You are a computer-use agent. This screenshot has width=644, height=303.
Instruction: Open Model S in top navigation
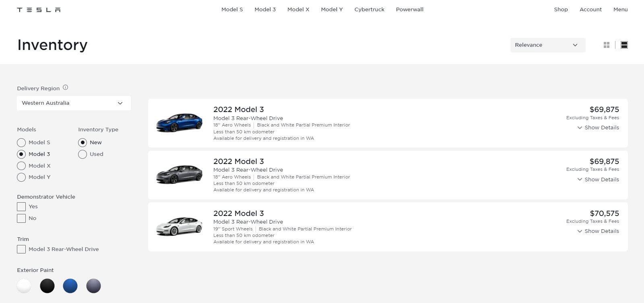232,10
